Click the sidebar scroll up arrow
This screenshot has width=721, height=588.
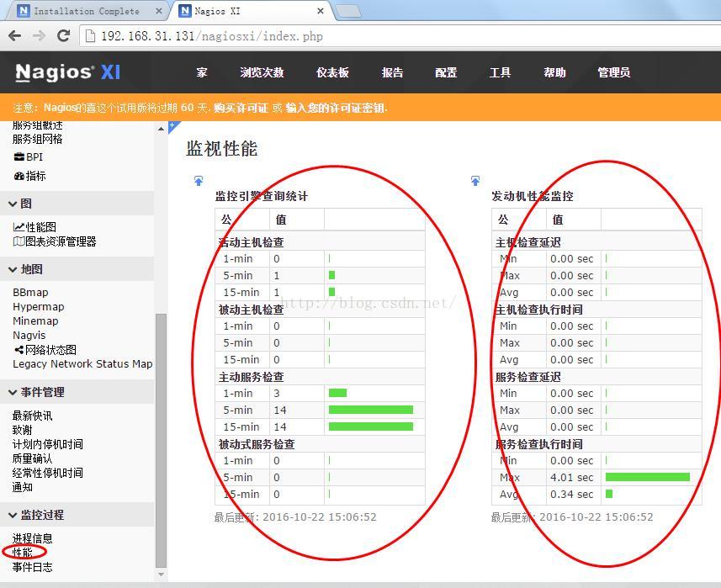(161, 130)
